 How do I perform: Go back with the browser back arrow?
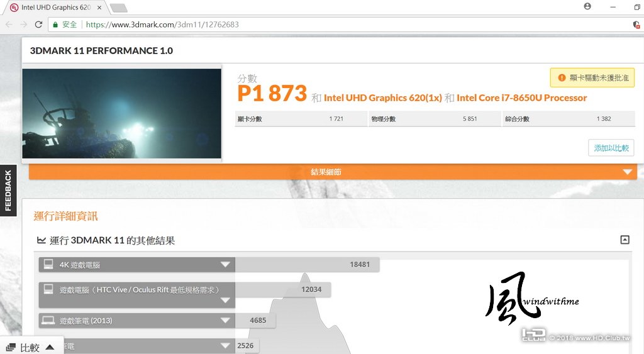coord(9,25)
